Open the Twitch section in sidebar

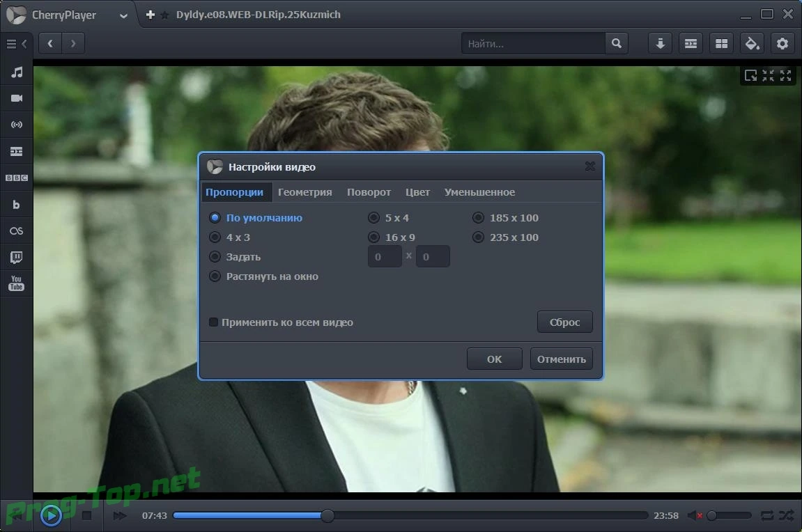[x=17, y=257]
